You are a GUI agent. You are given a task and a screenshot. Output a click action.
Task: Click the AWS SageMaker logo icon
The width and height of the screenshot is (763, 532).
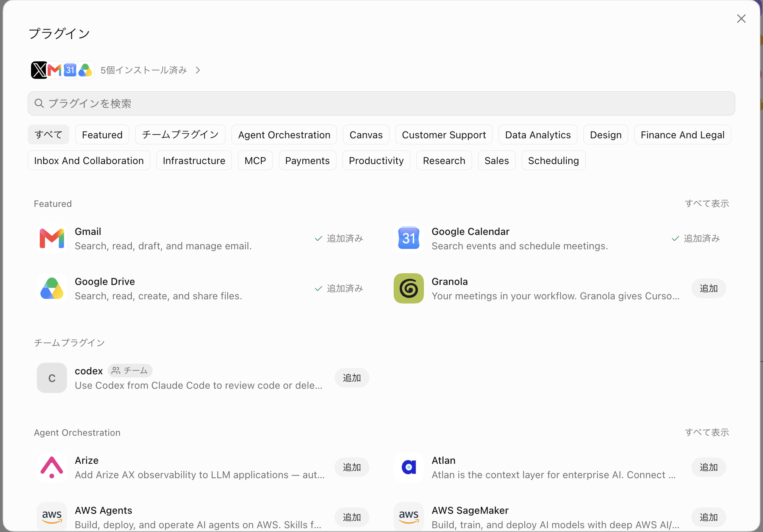pos(409,517)
